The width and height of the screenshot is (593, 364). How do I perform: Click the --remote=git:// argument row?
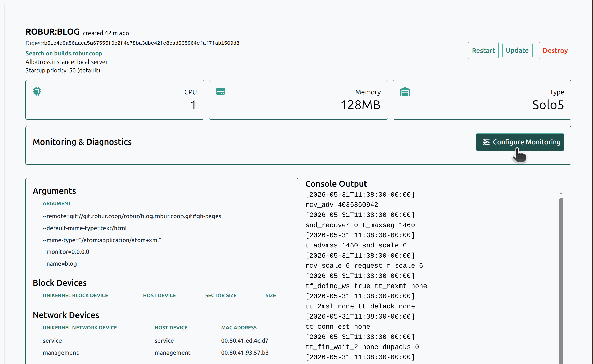click(x=132, y=216)
